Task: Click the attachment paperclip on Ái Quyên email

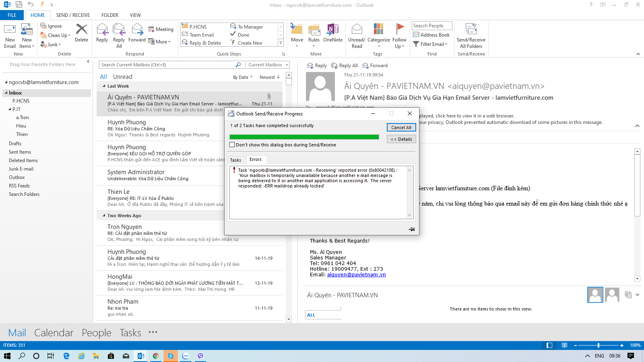Action: click(x=269, y=97)
